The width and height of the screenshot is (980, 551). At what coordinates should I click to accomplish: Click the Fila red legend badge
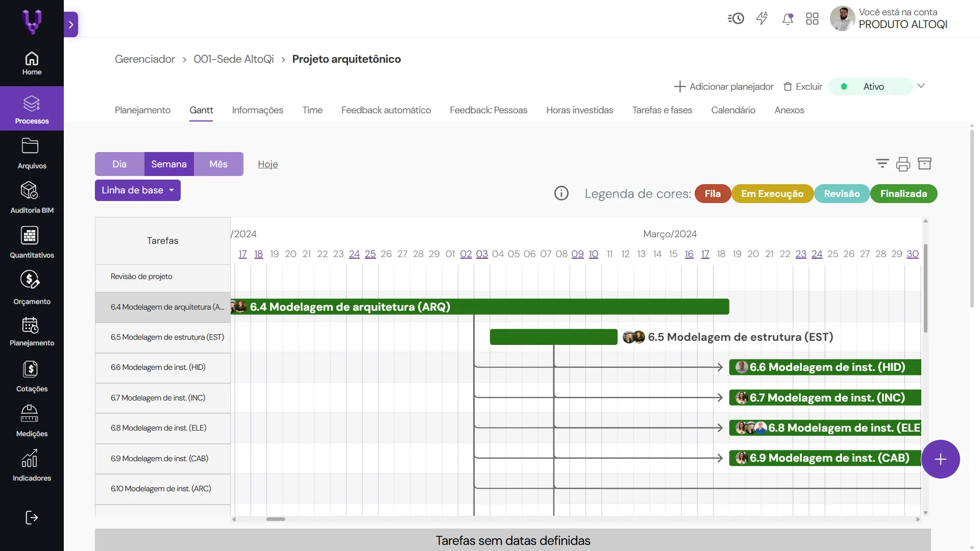713,194
